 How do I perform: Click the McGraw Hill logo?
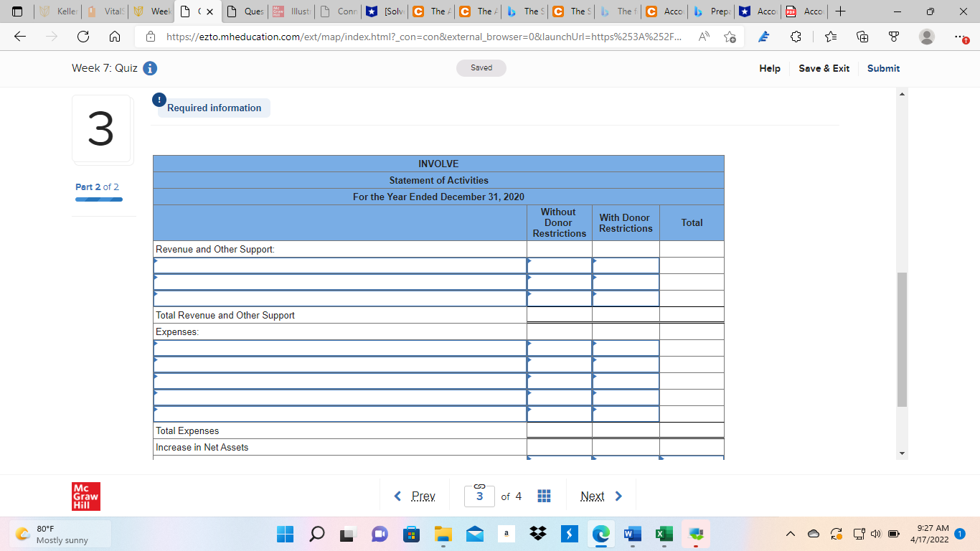point(87,496)
